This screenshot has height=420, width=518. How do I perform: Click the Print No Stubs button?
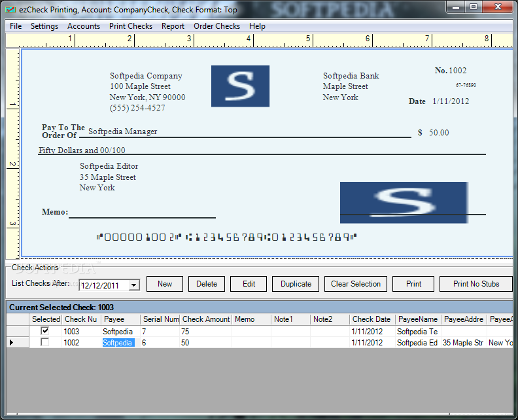[x=475, y=284]
